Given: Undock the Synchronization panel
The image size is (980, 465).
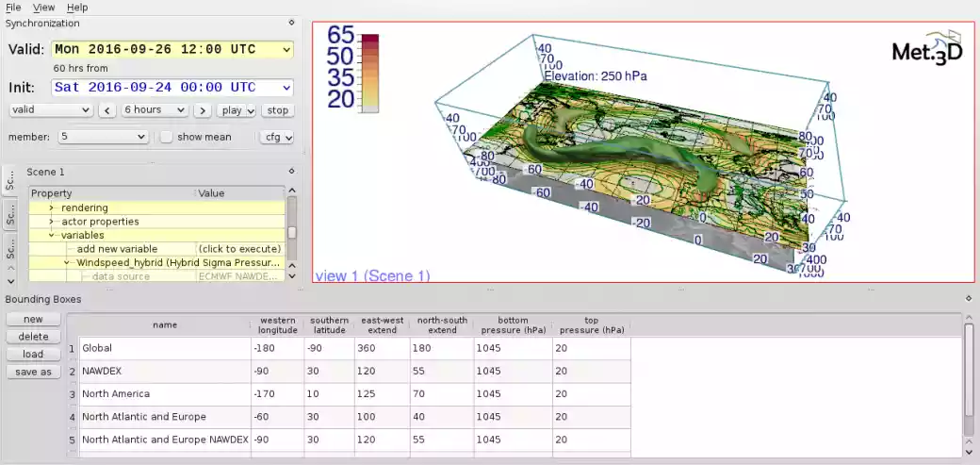Looking at the screenshot, I should click(x=291, y=23).
